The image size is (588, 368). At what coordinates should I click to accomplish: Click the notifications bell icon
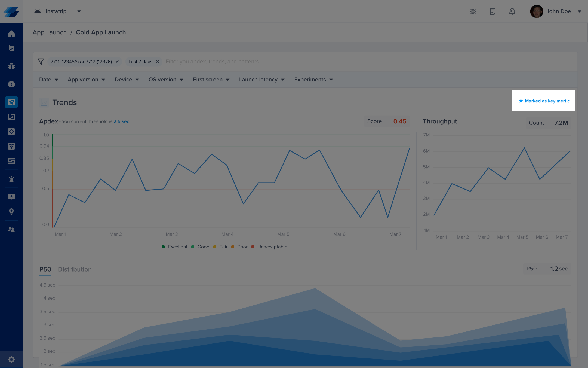[512, 11]
